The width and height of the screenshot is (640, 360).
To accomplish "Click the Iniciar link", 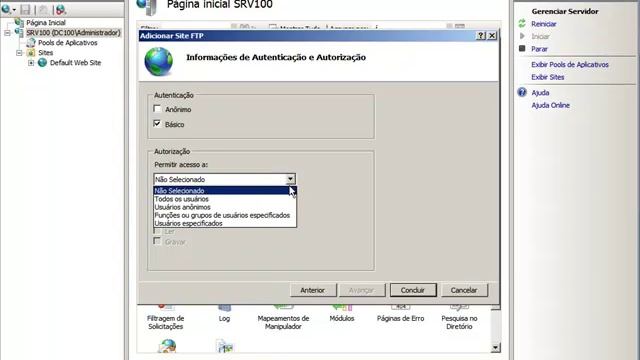I will 540,36.
